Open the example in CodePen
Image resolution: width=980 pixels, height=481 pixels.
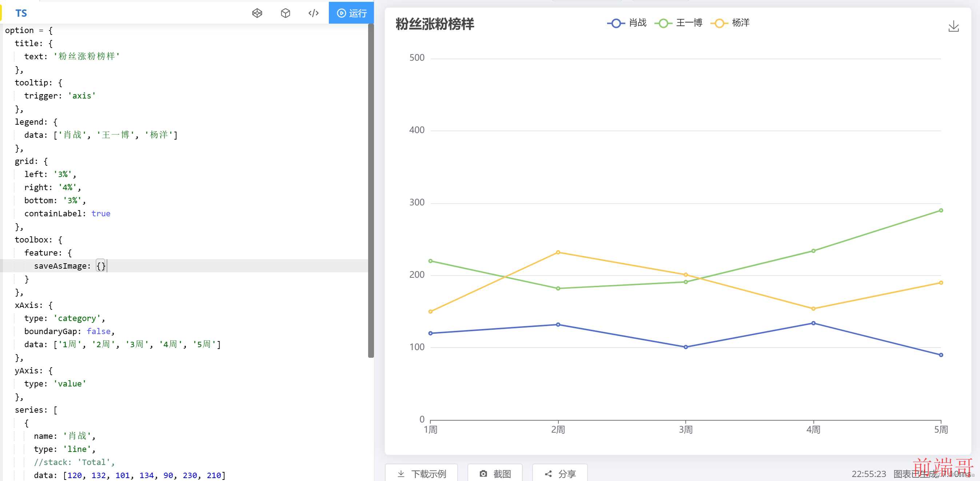pyautogui.click(x=257, y=13)
